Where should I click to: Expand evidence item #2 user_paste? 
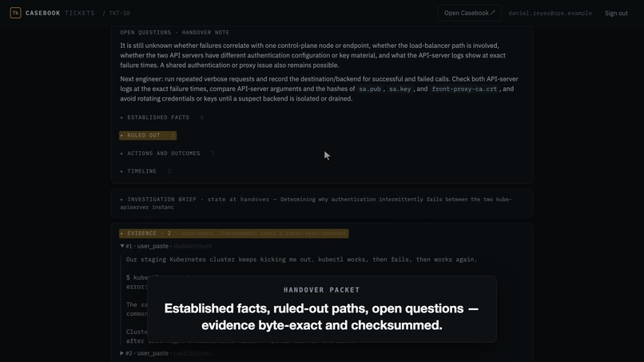click(x=165, y=353)
